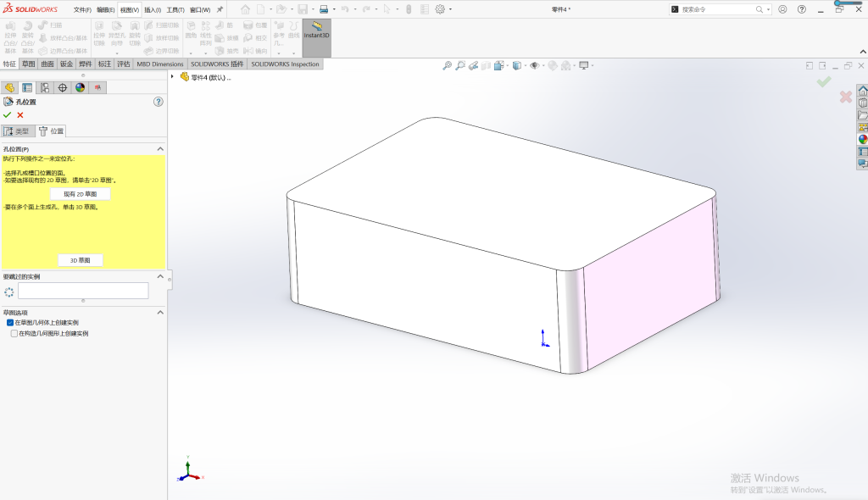Cancel hole position with red X in panel

pyautogui.click(x=20, y=115)
